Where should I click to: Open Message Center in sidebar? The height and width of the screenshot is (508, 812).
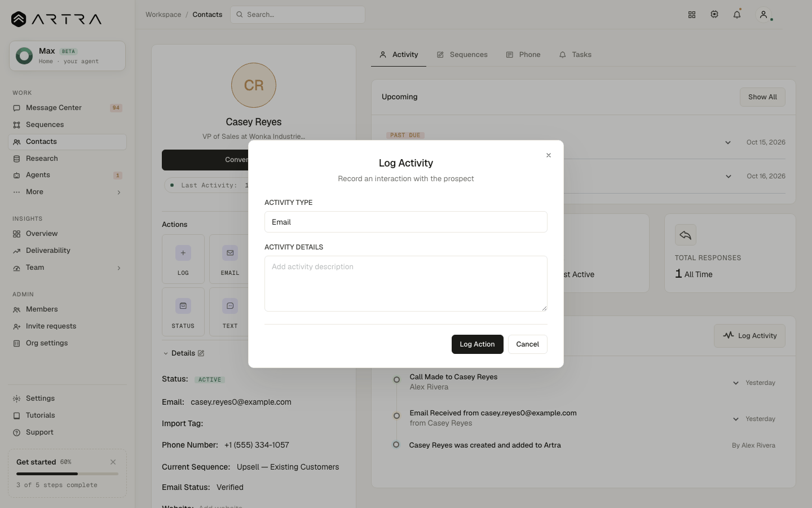click(x=67, y=108)
